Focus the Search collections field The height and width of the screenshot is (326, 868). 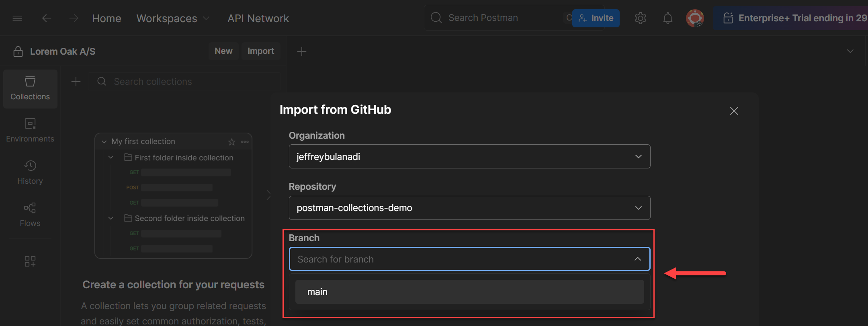[185, 82]
